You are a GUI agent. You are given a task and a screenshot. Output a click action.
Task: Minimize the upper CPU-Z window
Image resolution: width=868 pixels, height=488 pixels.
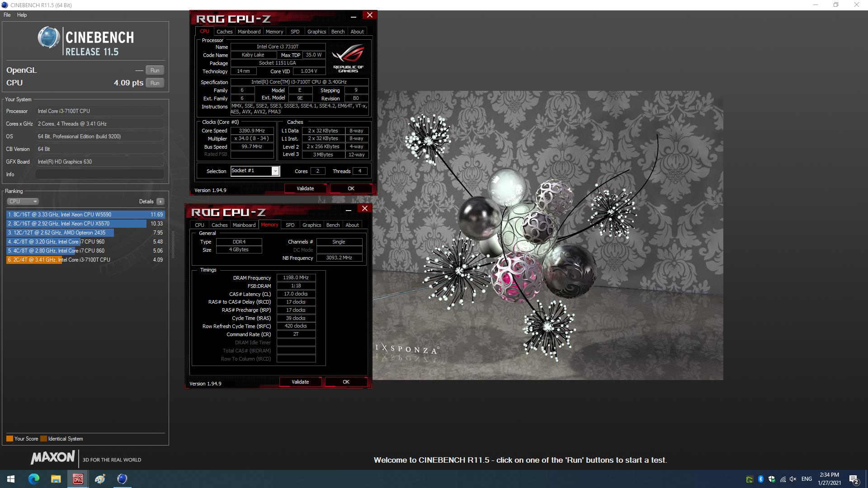tap(354, 16)
